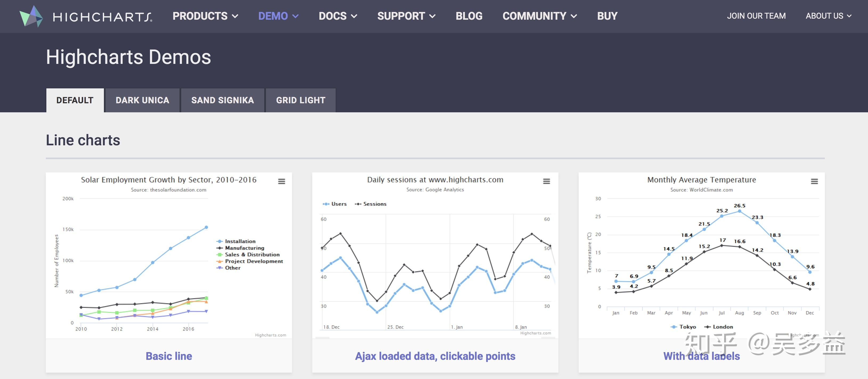Viewport: 868px width, 379px height.
Task: Open Ajax loaded data, clickable points link
Action: click(435, 356)
